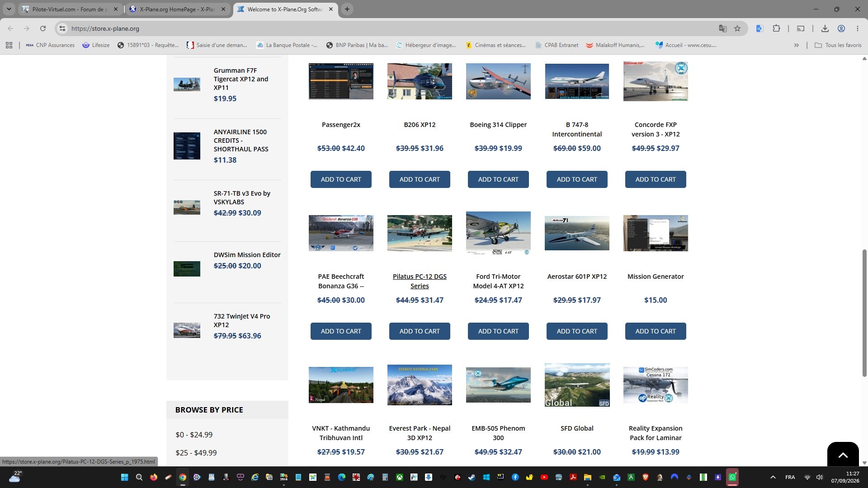Open the SFD Global product image
Viewport: 868px width, 488px height.
577,385
